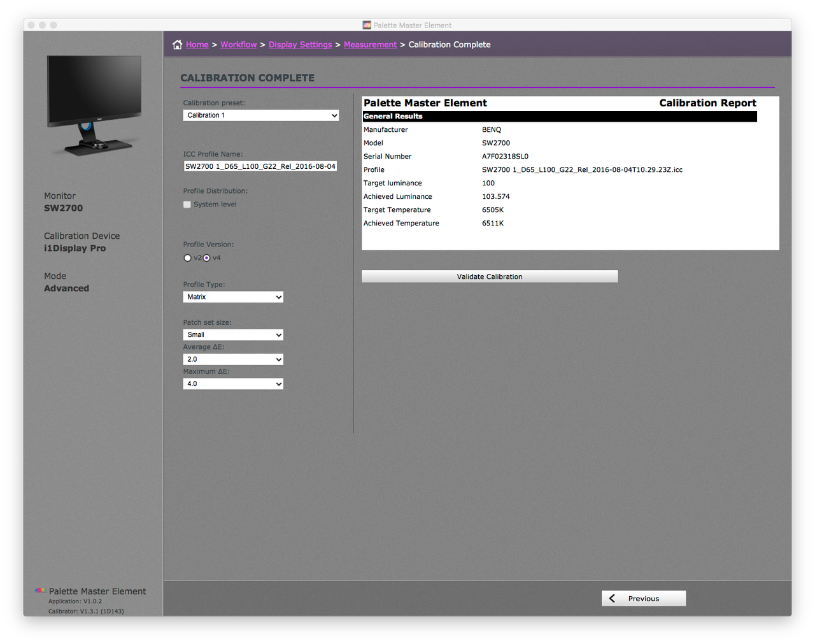Viewport: 815px width, 644px height.
Task: Click the Manufacturer value BENQ
Action: coord(492,130)
